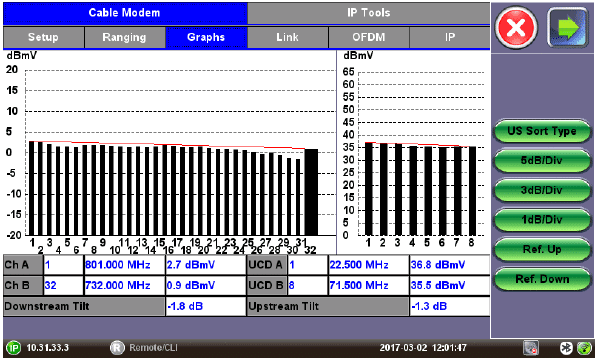599x363 pixels.
Task: Switch to the Cable Modem tab
Action: (x=125, y=13)
